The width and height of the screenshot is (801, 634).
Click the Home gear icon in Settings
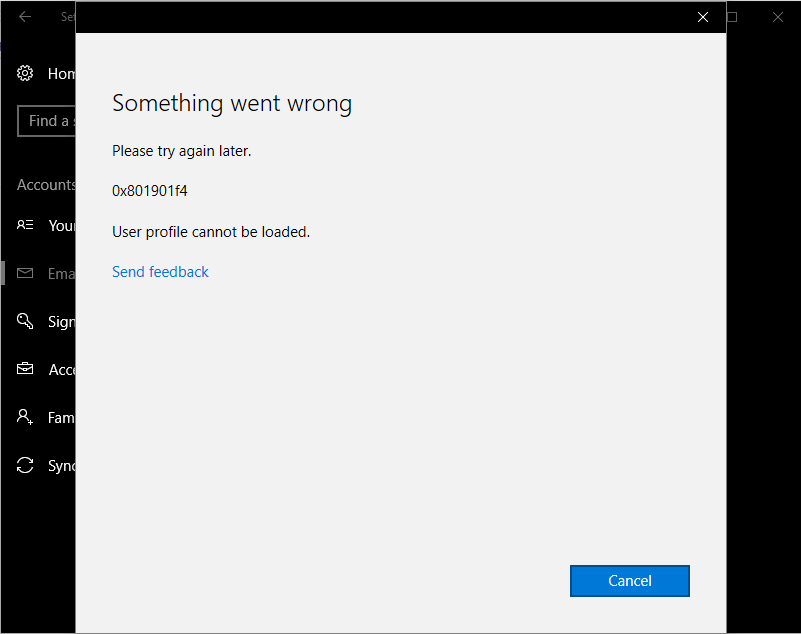(25, 74)
